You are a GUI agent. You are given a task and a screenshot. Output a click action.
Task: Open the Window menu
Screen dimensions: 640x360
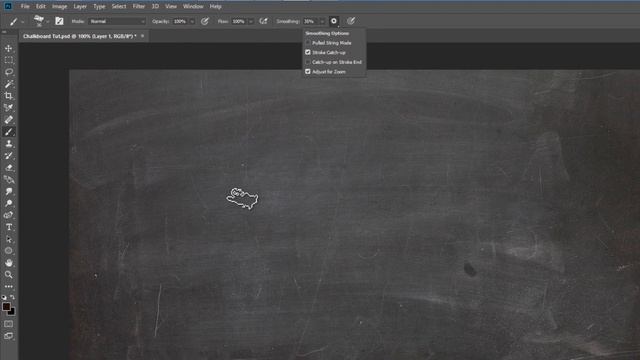[193, 6]
